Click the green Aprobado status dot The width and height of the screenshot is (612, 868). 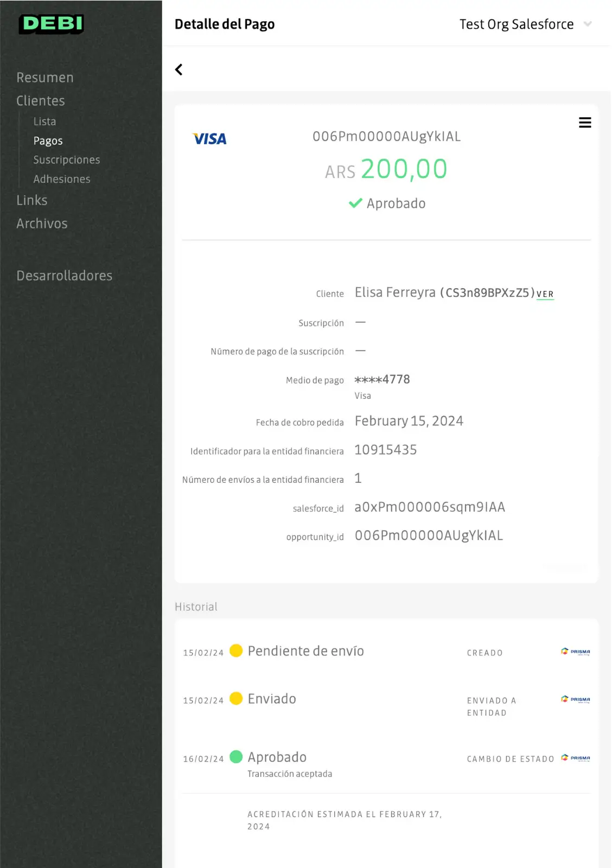(x=236, y=757)
